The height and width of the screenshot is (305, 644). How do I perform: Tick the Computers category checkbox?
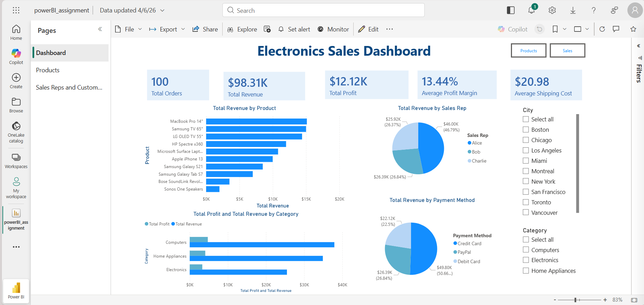(526, 250)
